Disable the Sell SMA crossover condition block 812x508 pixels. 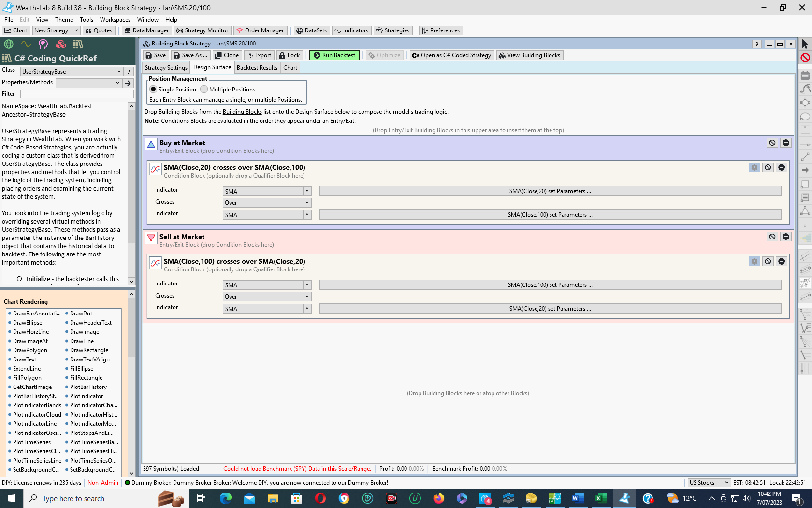(768, 261)
